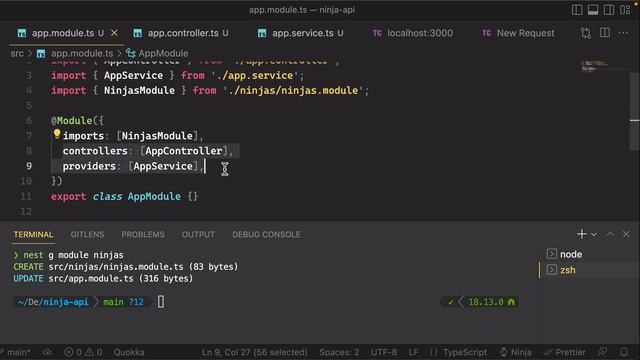Click the feedback icon in status bar
This screenshot has height=360, width=640.
pyautogui.click(x=602, y=352)
